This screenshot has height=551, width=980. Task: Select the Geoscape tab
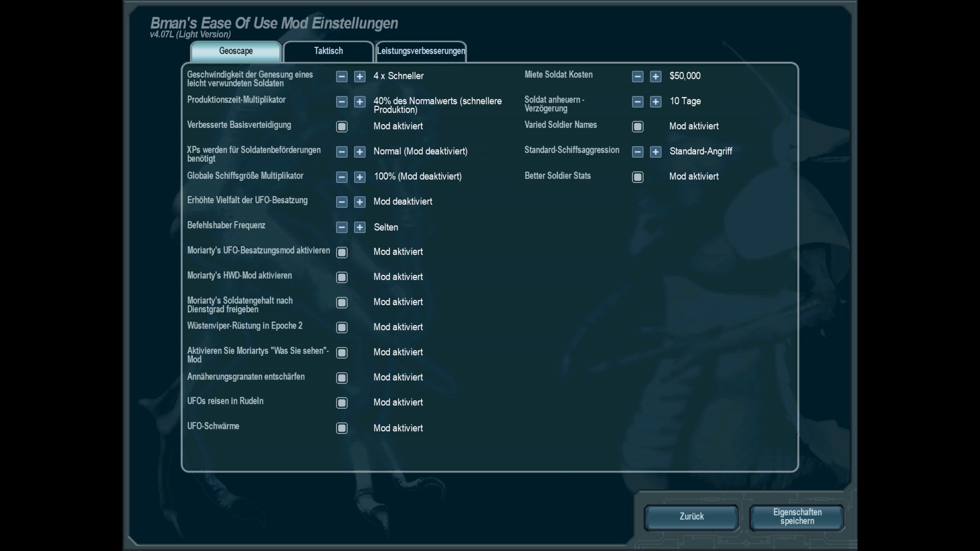(236, 51)
